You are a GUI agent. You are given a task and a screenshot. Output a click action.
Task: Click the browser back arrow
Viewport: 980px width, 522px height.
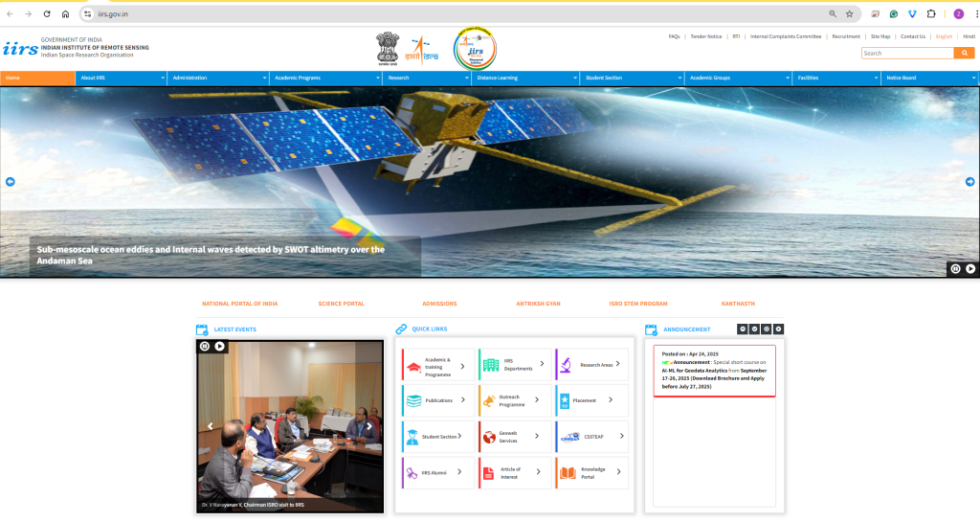(x=10, y=13)
